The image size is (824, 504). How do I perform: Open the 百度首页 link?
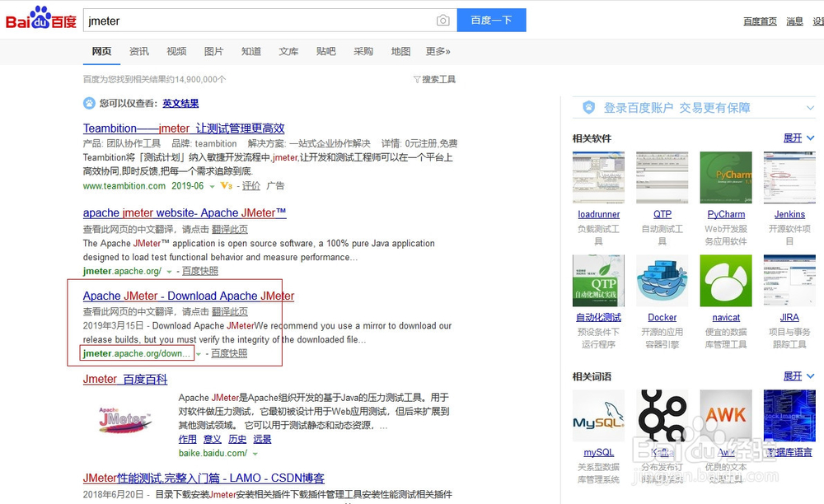(760, 21)
